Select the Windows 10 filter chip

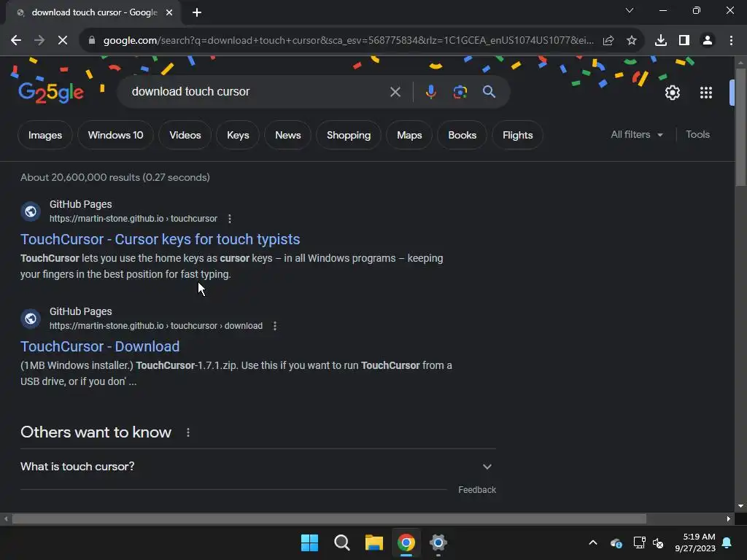116,135
